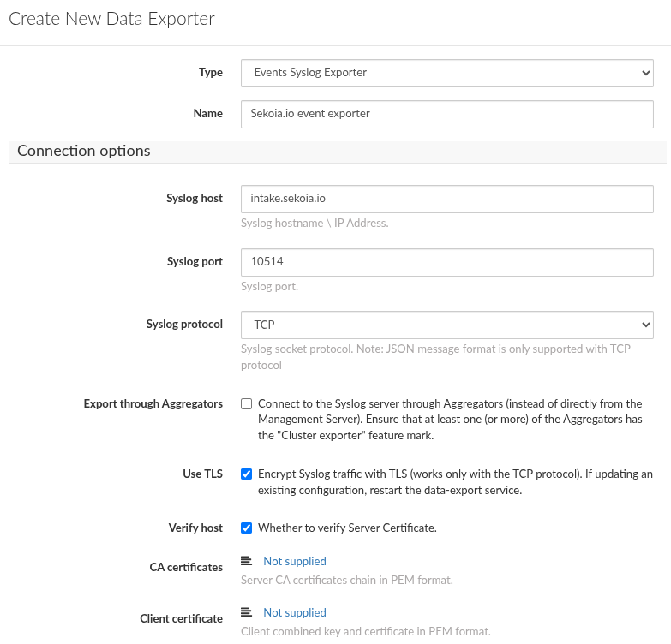
Task: Enable the Export through Aggregators checkbox
Action: point(246,403)
